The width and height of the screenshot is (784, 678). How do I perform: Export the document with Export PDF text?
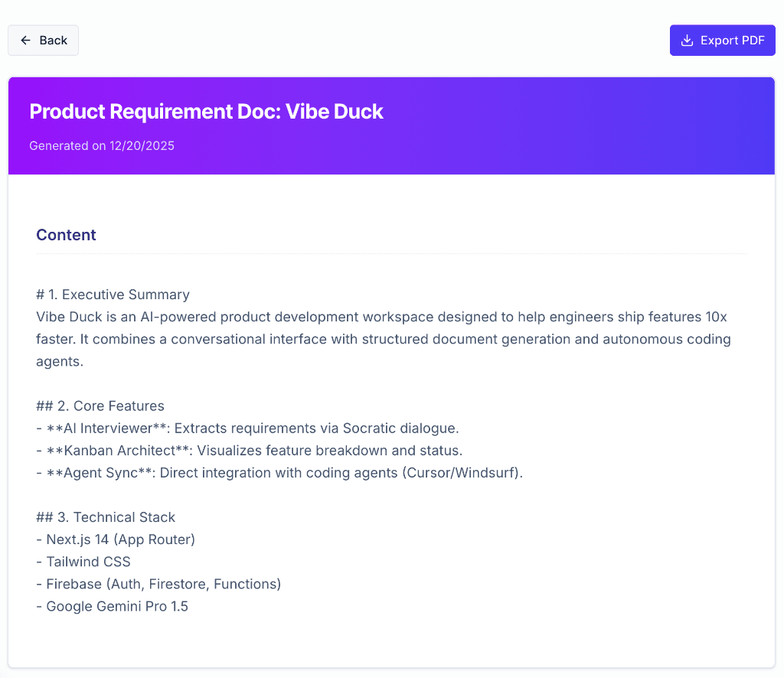732,41
